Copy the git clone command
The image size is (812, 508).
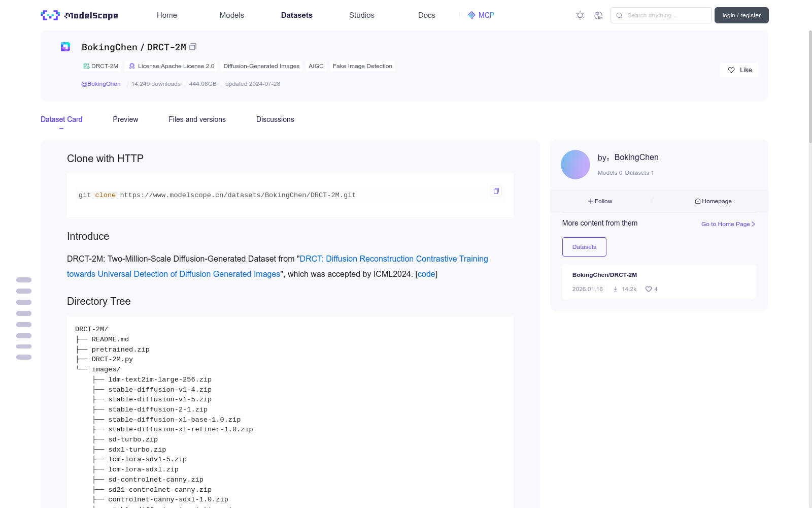tap(496, 191)
